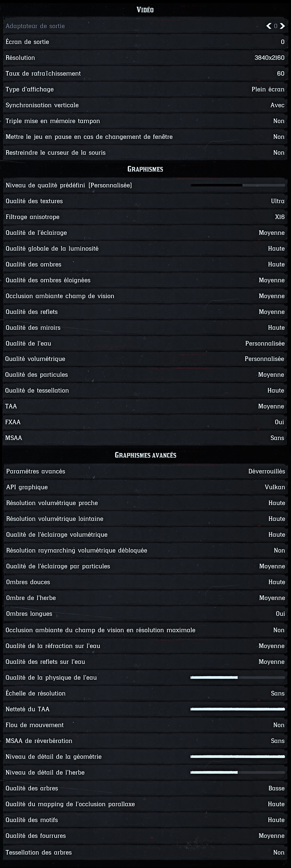Select Qualité de l'eau Personnalisée row

tap(145, 343)
